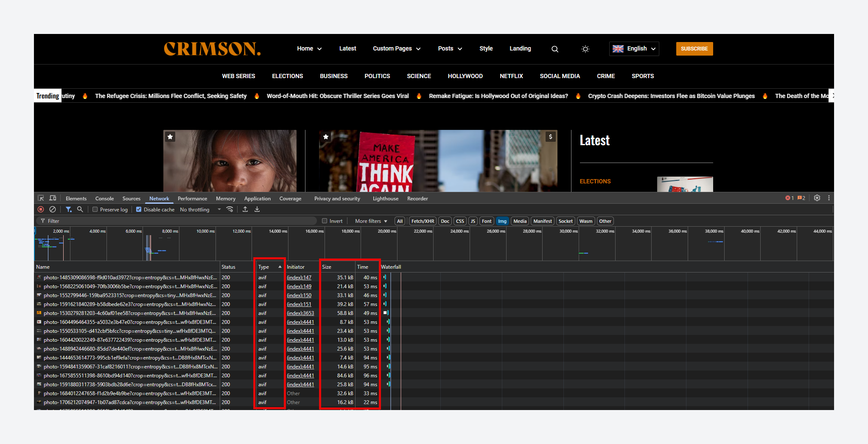The image size is (868, 444).
Task: Sort by the Size column header
Action: [338, 267]
